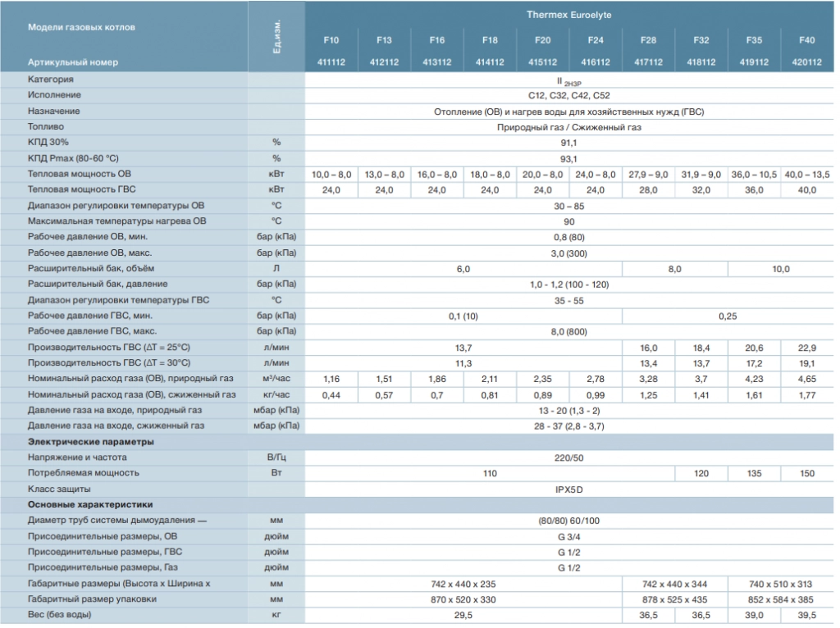Click the Thermex Euroelyte table header

(x=570, y=14)
